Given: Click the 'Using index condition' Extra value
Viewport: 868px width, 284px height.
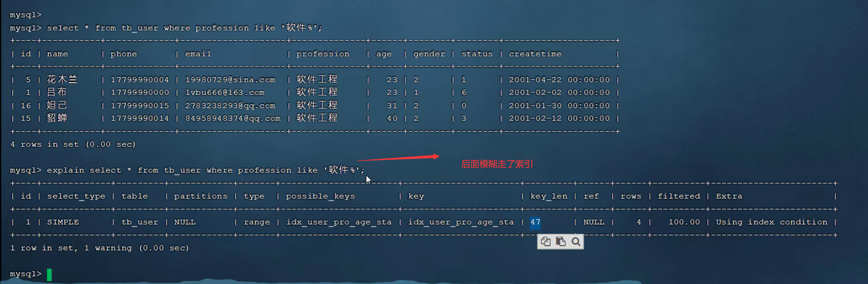Looking at the screenshot, I should pyautogui.click(x=771, y=223).
